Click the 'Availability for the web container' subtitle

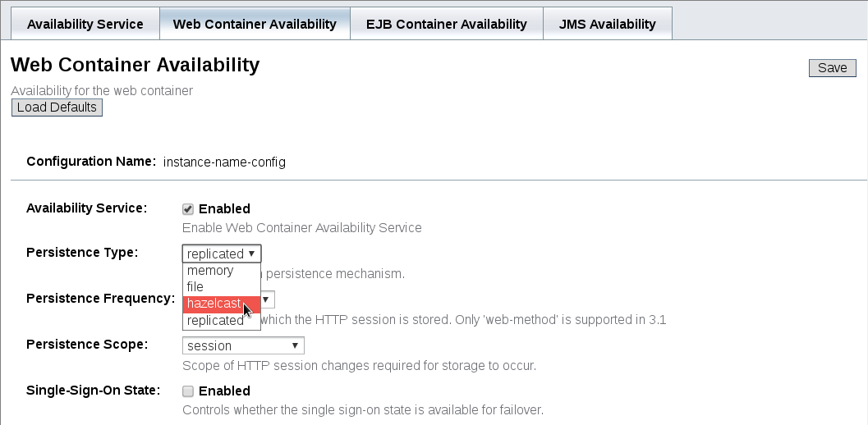coord(102,91)
